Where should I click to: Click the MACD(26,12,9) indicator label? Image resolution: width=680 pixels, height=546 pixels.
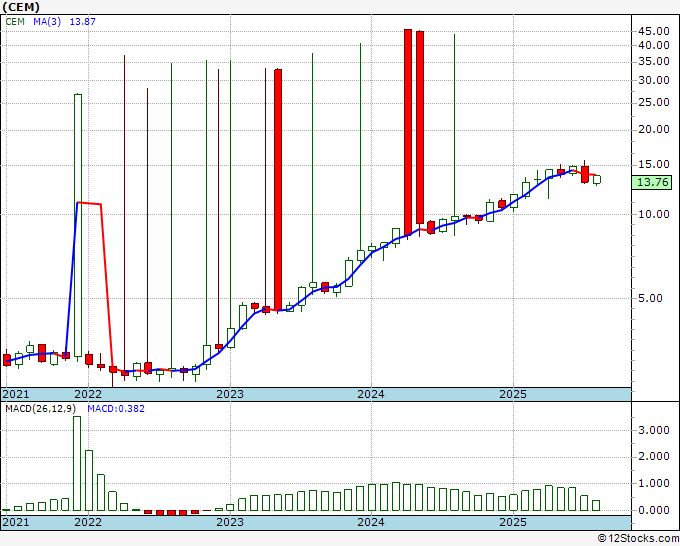40,409
